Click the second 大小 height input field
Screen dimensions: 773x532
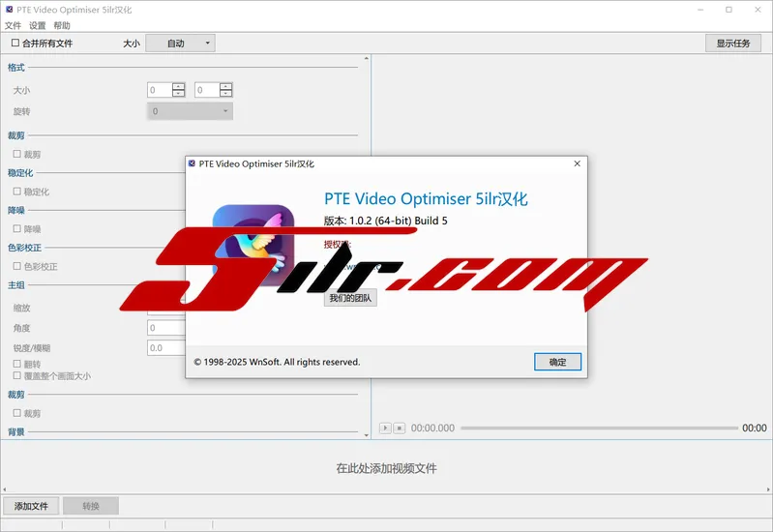click(x=207, y=90)
